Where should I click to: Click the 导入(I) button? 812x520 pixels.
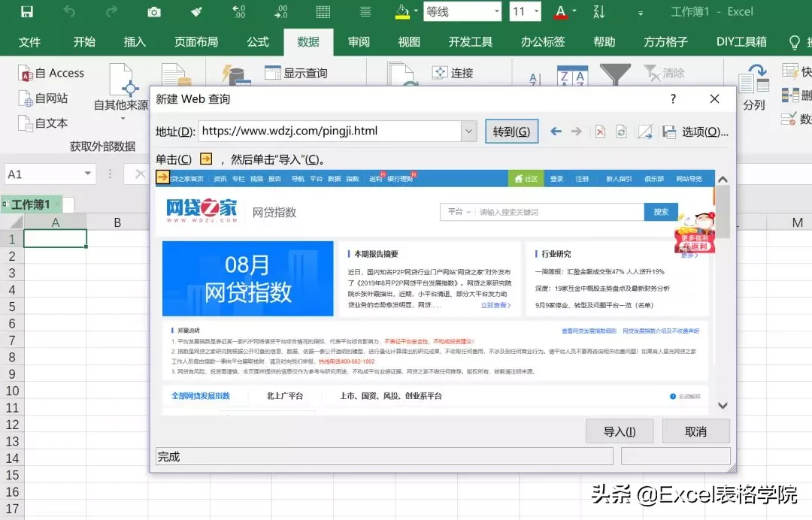pos(620,431)
